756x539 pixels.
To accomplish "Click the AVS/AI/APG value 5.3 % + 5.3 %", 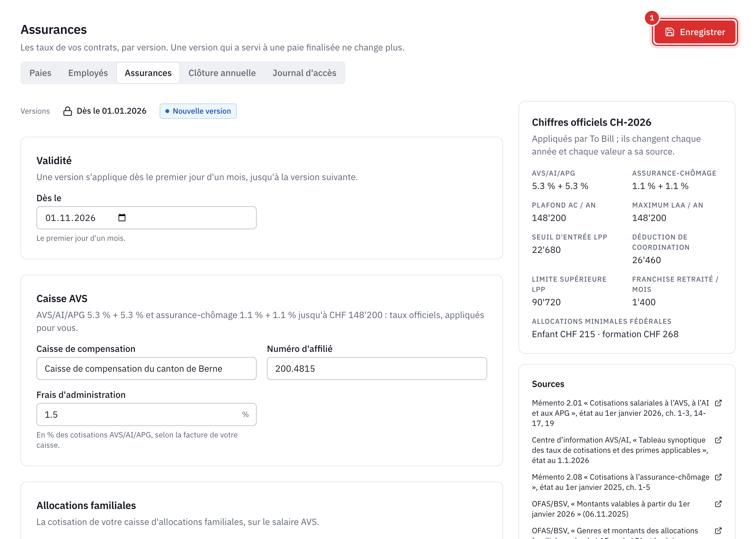I will pos(560,186).
